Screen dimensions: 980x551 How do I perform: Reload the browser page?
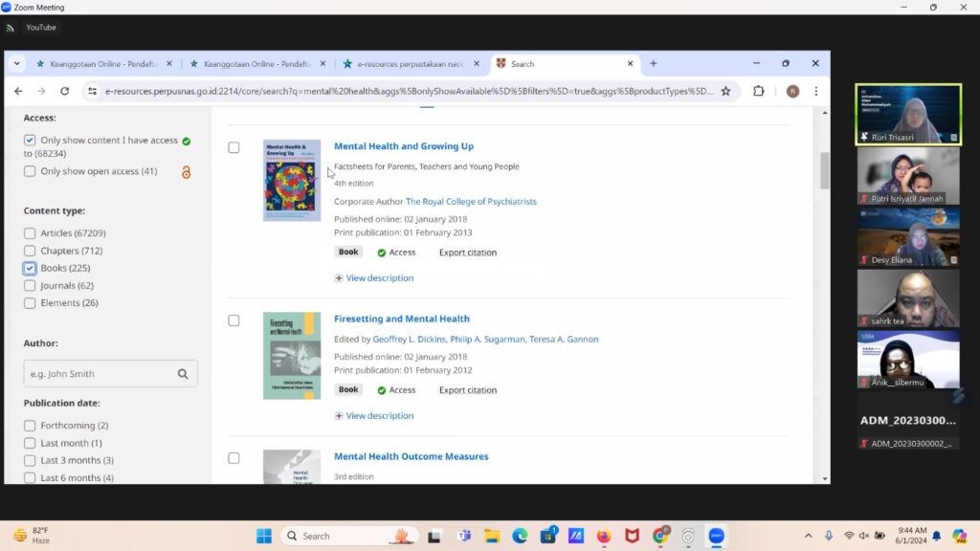64,91
